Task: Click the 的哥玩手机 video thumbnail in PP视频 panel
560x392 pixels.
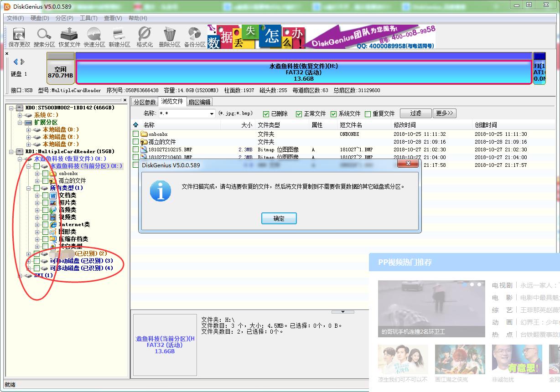Action: (432, 309)
